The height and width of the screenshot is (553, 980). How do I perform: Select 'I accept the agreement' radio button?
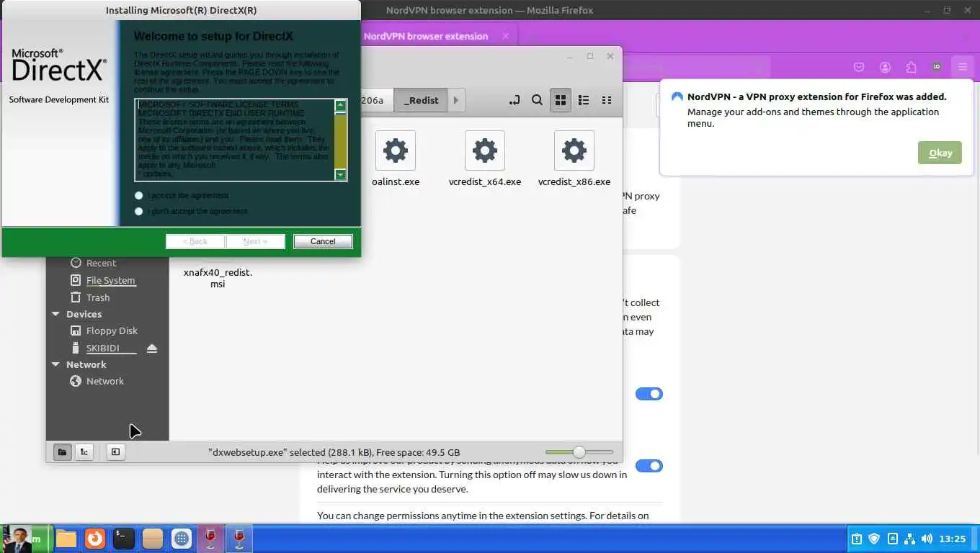tap(139, 195)
